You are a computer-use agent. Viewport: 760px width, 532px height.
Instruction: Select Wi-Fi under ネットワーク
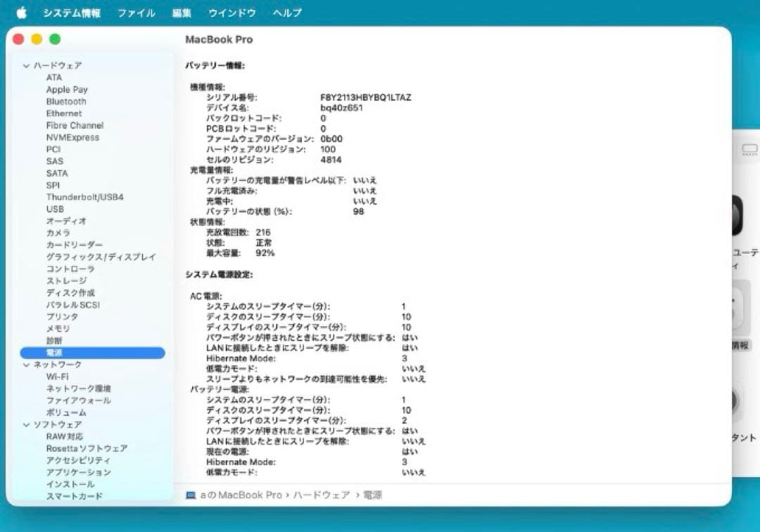point(57,376)
